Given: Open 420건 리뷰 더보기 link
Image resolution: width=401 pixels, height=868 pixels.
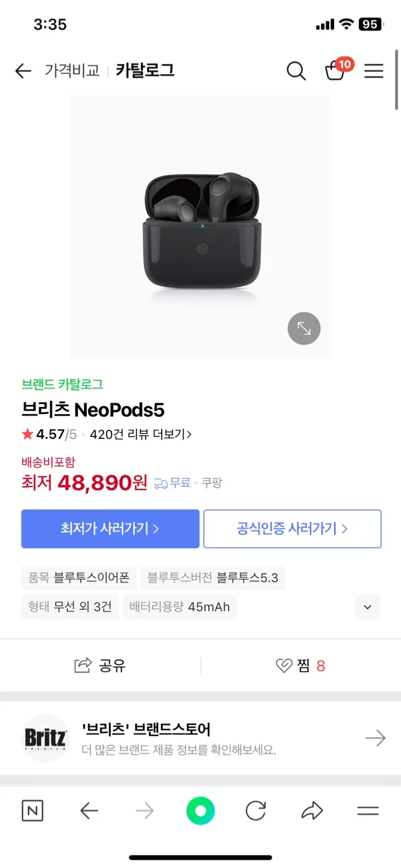Looking at the screenshot, I should (x=141, y=434).
